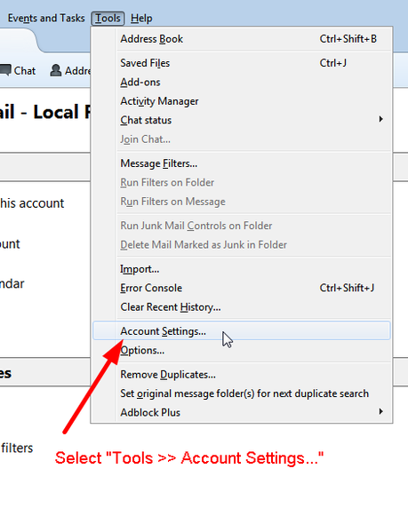Screen dimensions: 408x532
Task: Choose Clear Recent History entry
Action: tap(242, 306)
